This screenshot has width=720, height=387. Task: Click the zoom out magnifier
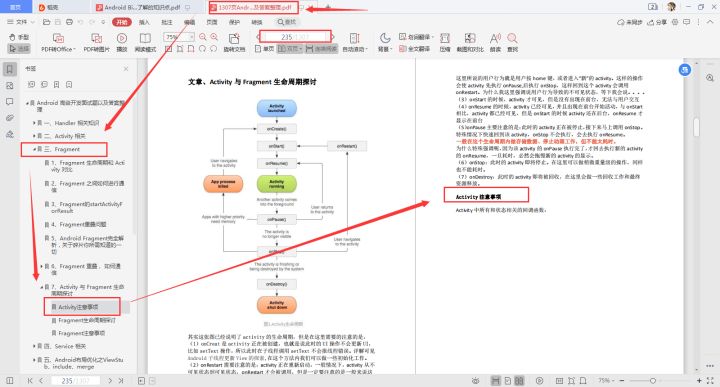tap(202, 37)
